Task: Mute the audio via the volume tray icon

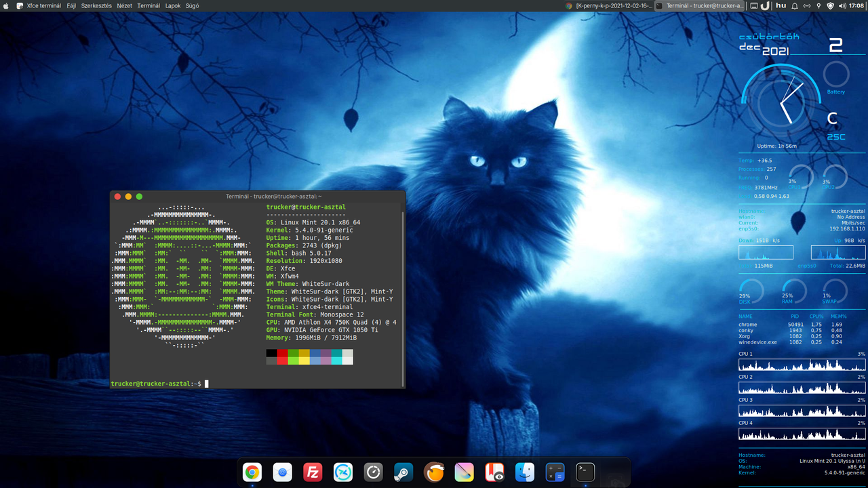Action: (x=844, y=5)
